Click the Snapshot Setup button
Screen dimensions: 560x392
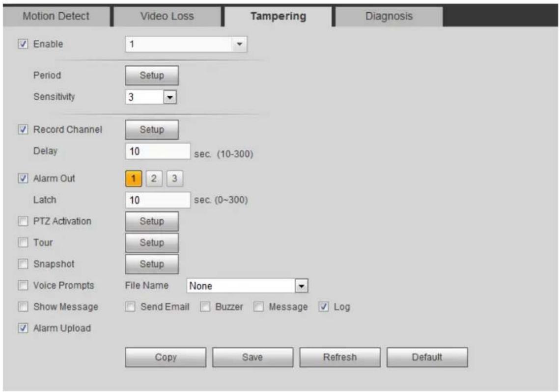pos(152,264)
